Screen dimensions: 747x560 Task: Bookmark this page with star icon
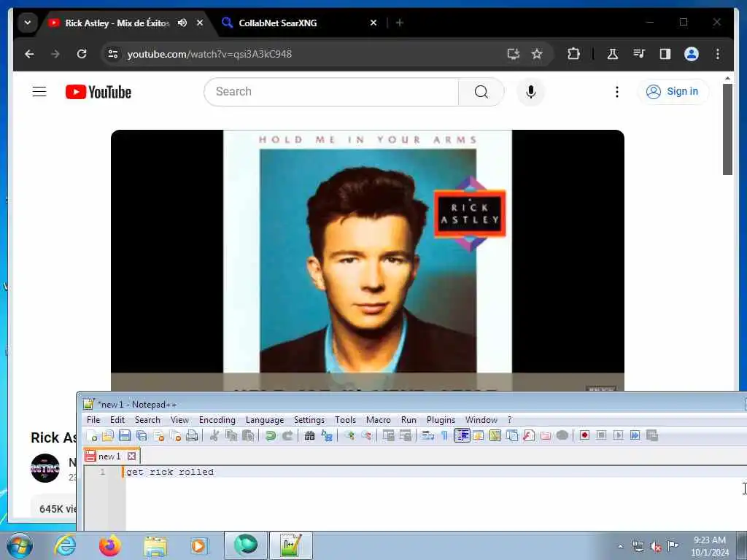[537, 54]
